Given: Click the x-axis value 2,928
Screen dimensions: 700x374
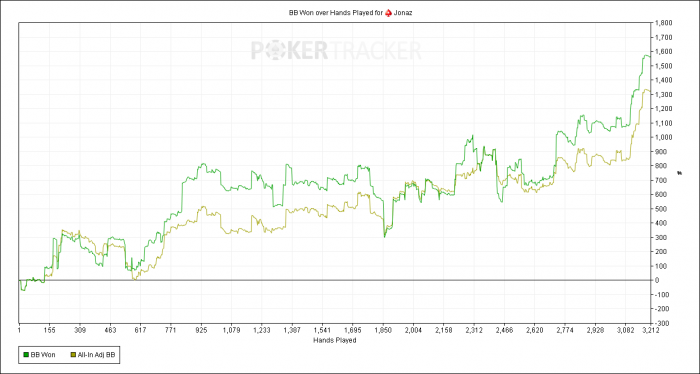Looking at the screenshot, I should point(596,331).
